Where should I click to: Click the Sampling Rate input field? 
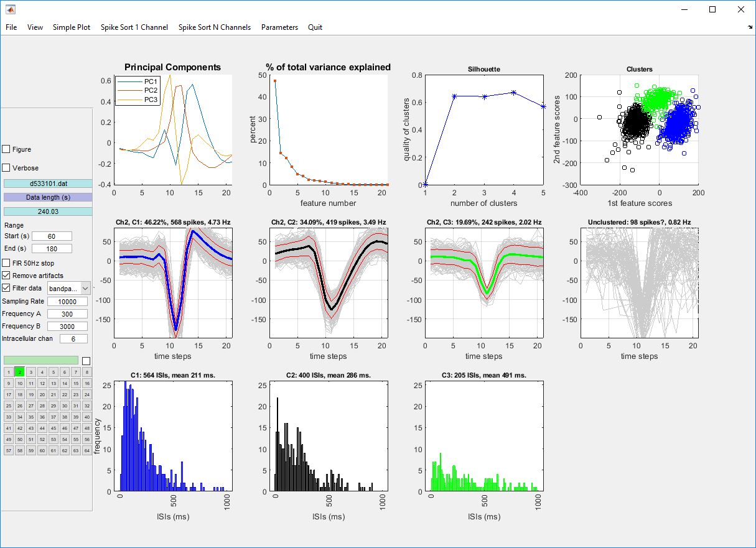click(x=67, y=302)
